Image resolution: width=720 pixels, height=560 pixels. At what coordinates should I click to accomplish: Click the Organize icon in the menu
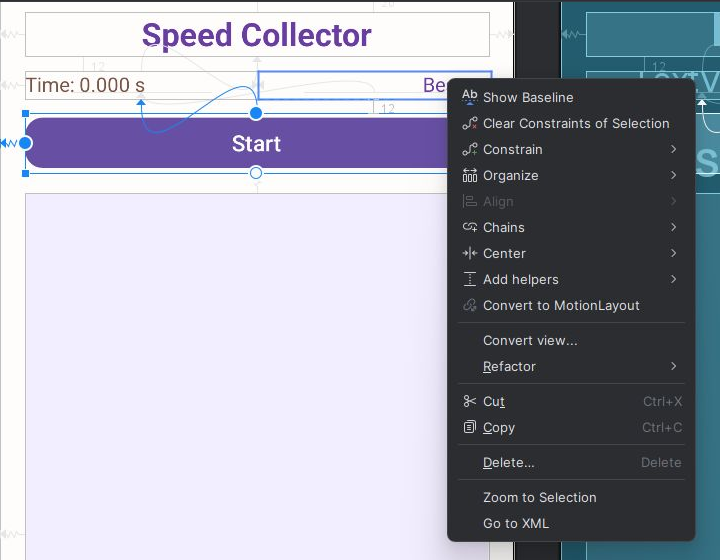[x=469, y=175]
